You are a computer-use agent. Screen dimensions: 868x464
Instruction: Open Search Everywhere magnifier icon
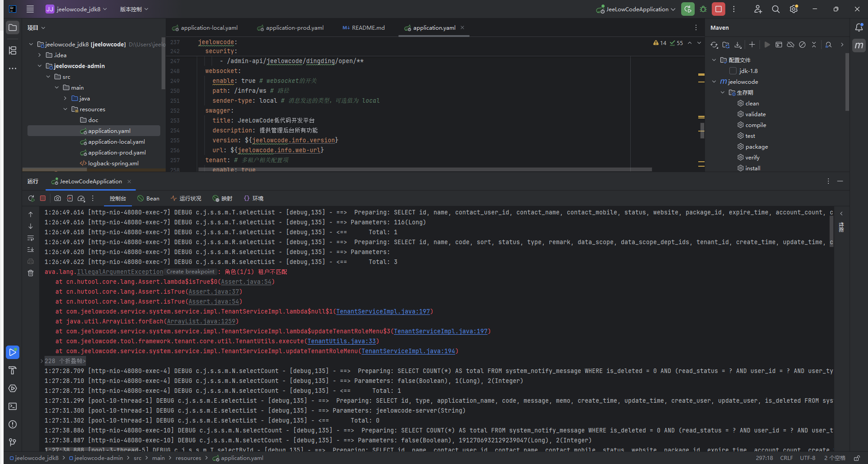776,9
